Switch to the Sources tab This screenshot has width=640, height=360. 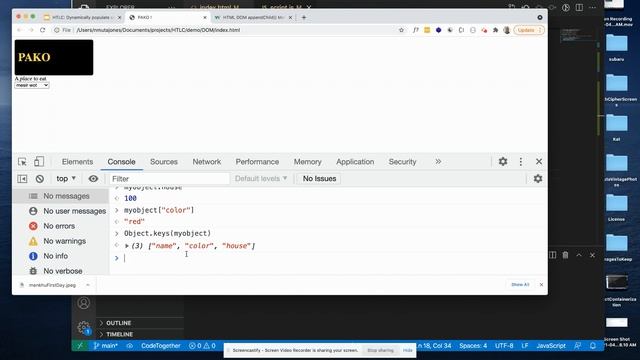pyautogui.click(x=164, y=162)
